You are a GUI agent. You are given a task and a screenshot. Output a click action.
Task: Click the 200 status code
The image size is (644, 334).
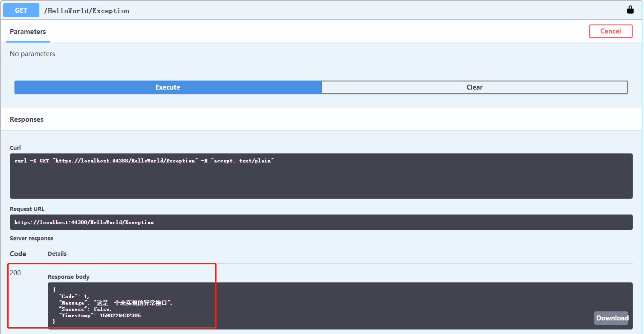coord(15,272)
